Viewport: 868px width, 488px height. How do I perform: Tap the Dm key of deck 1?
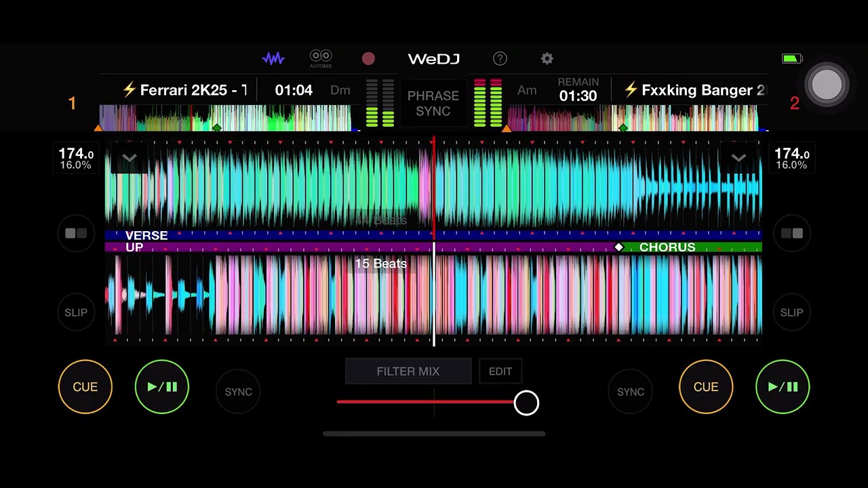[340, 90]
